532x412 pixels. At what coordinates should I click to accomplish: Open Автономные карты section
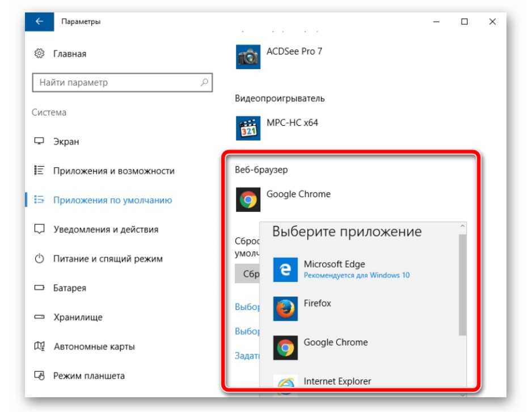point(94,347)
